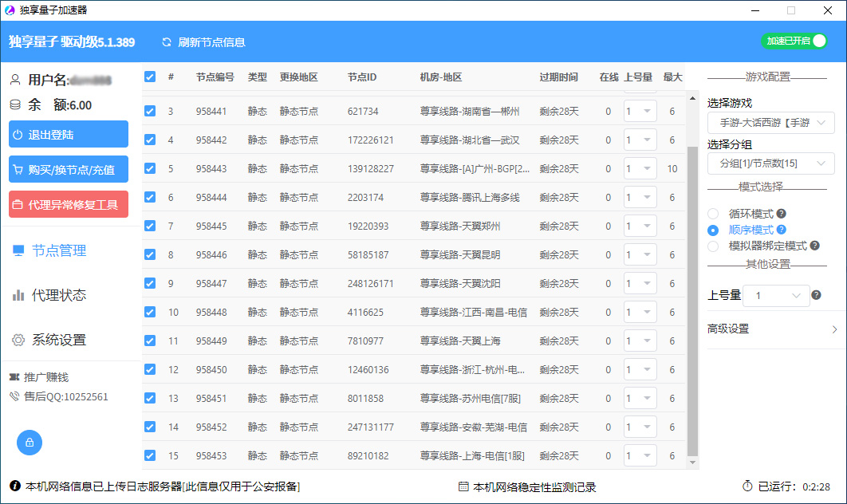This screenshot has height=504, width=847.
Task: Click the scrollbar up arrow
Action: (692, 98)
